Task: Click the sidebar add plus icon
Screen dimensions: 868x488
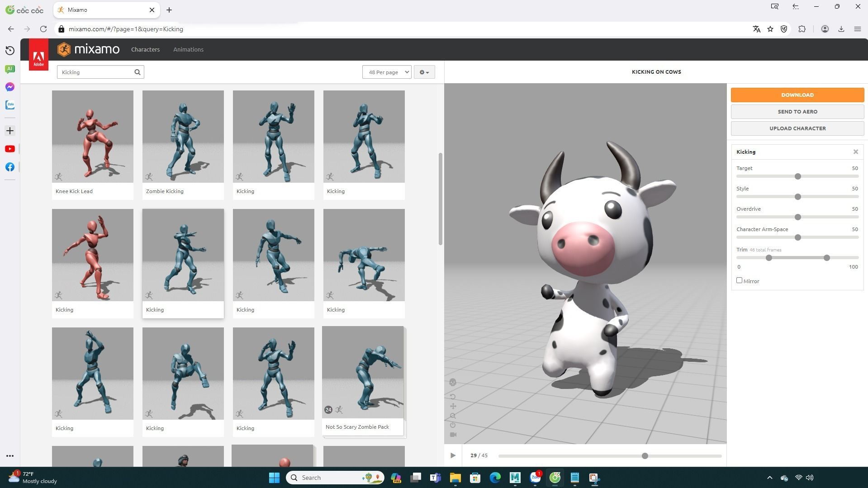Action: tap(10, 131)
